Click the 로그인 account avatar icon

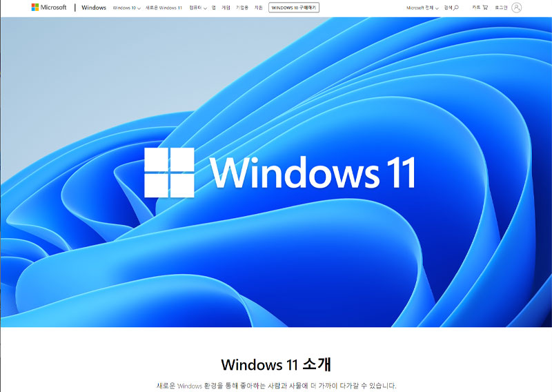[x=516, y=8]
